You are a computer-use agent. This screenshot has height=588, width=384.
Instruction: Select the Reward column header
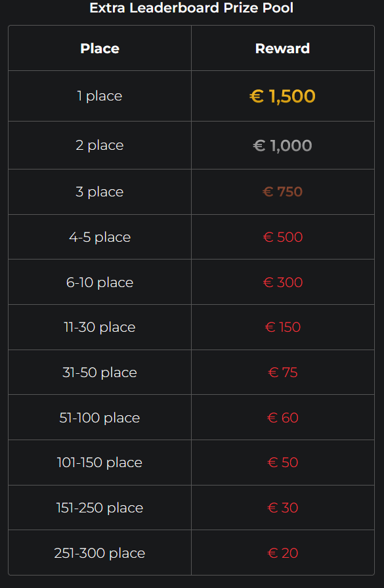coord(282,49)
